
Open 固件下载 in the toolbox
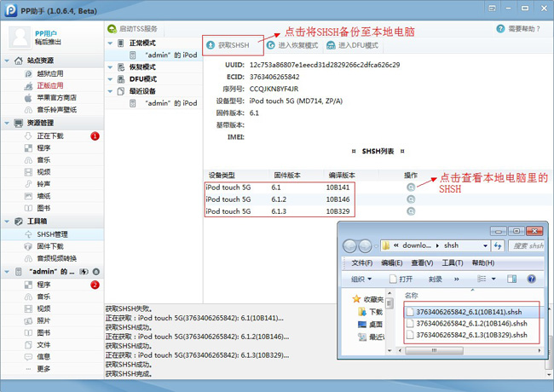tap(49, 246)
